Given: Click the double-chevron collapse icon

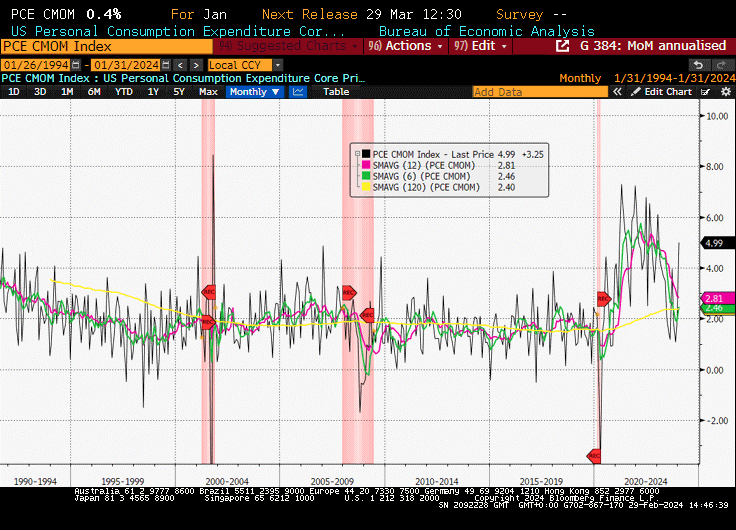Looking at the screenshot, I should click(x=618, y=92).
